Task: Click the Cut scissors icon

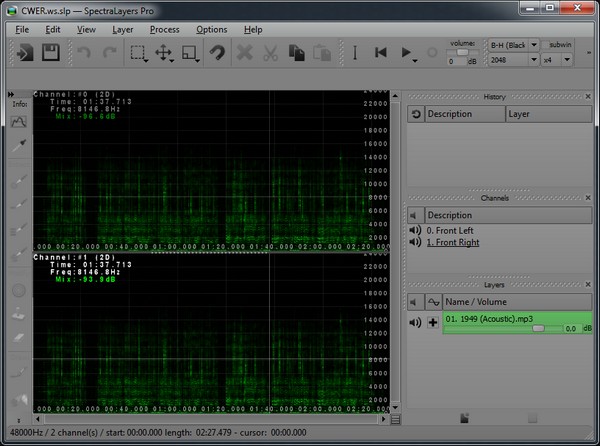Action: pyautogui.click(x=270, y=53)
